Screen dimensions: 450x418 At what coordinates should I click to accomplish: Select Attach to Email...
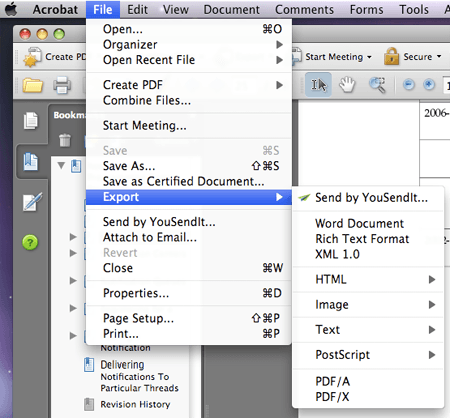189,237
